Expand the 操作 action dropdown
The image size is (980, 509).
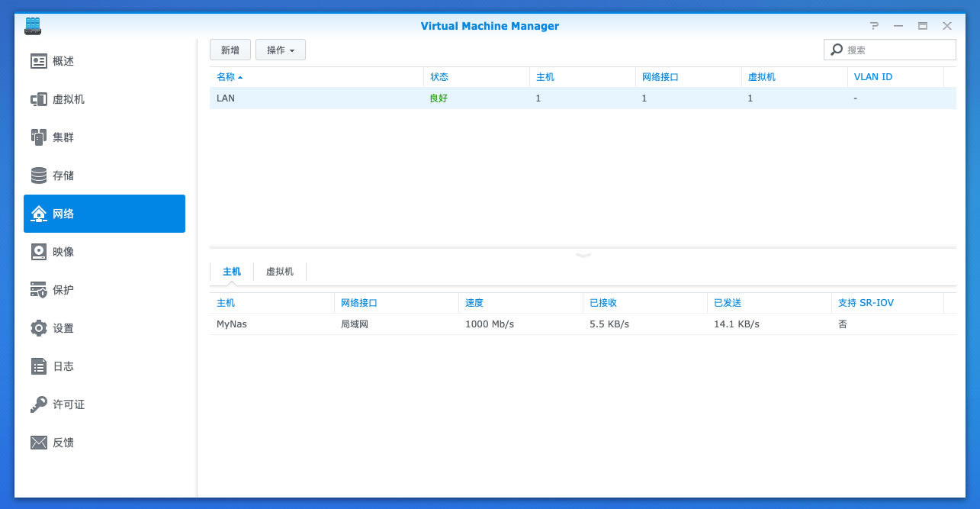click(280, 50)
